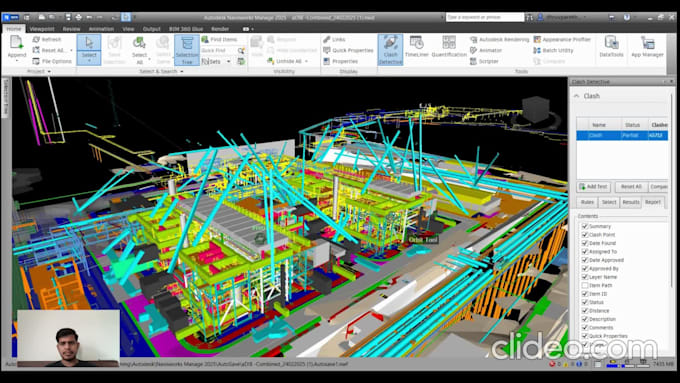Open the Select tab in Clash Detective
The image size is (680, 383).
tap(609, 202)
